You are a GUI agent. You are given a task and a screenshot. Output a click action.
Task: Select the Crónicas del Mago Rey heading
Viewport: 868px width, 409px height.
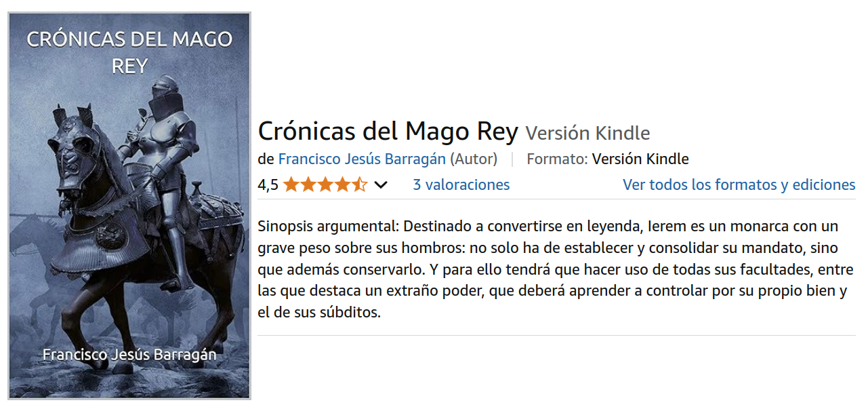click(388, 131)
